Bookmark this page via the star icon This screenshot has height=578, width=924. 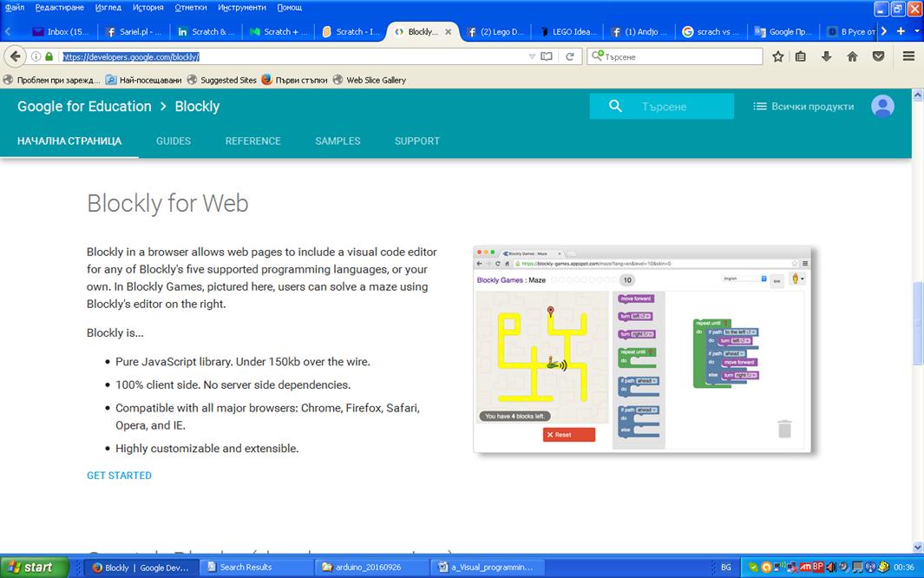(778, 56)
